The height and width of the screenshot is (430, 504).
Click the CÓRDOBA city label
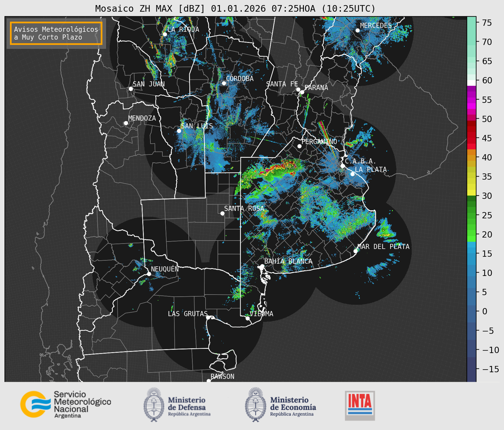(x=240, y=79)
